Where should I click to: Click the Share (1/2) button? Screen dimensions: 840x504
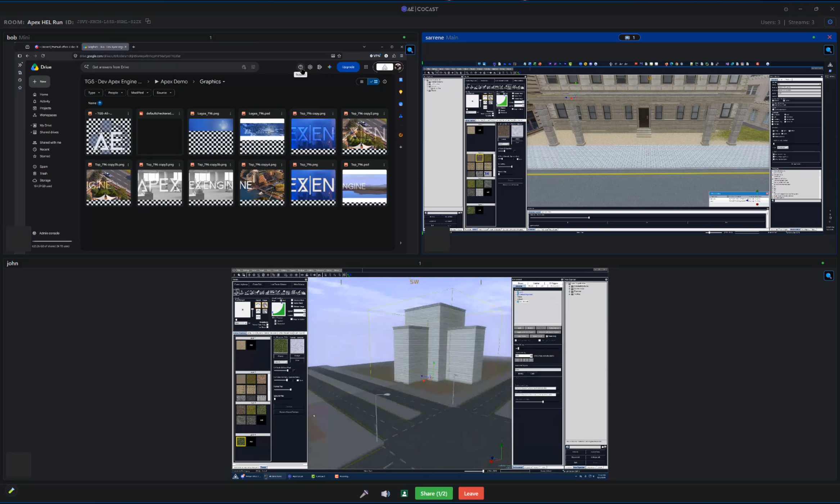[434, 494]
